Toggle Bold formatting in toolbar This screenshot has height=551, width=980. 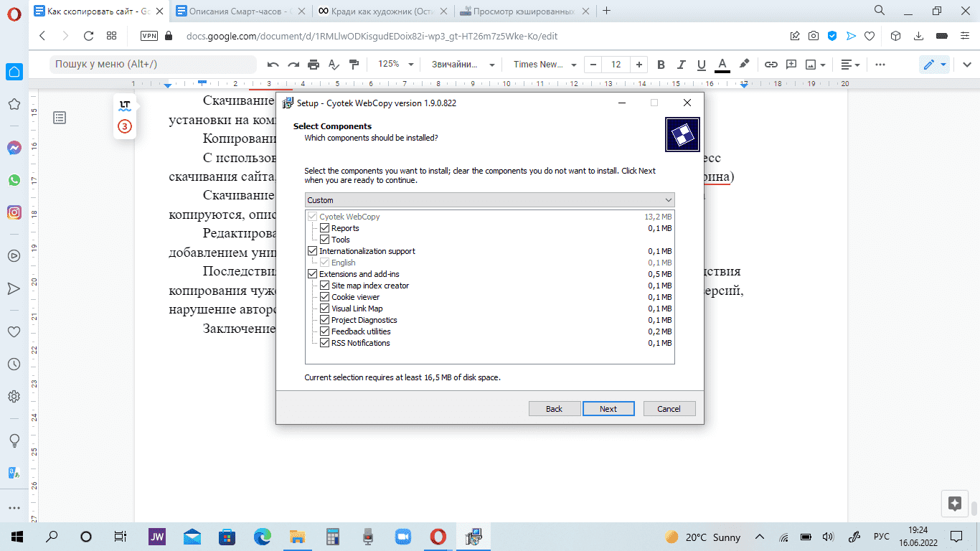pos(661,65)
